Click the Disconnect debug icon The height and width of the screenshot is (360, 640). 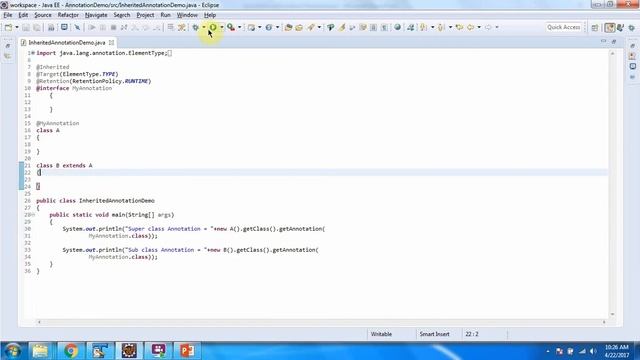[x=124, y=27]
